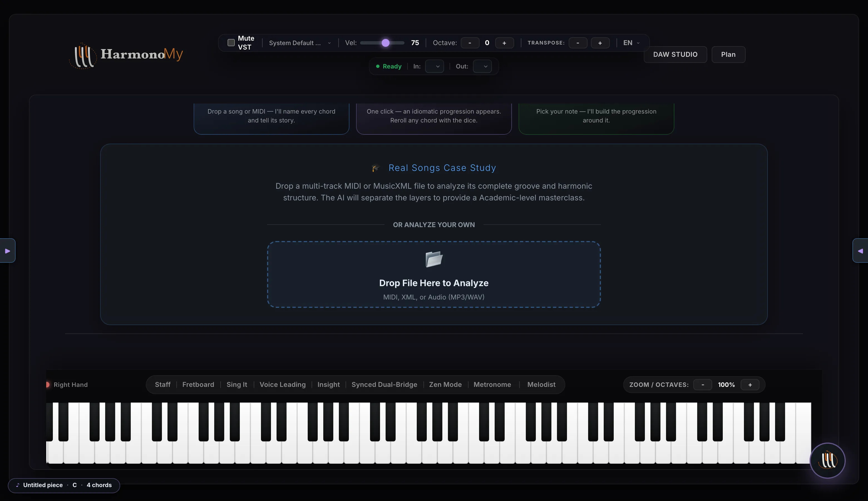Viewport: 868px width, 501px height.
Task: Click the red Right Hand indicator dot
Action: [48, 385]
